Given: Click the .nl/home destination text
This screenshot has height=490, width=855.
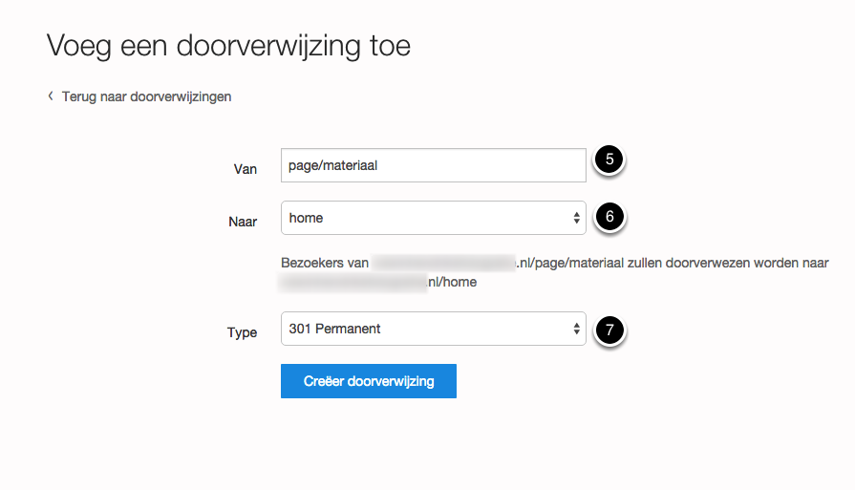Looking at the screenshot, I should pos(453,283).
